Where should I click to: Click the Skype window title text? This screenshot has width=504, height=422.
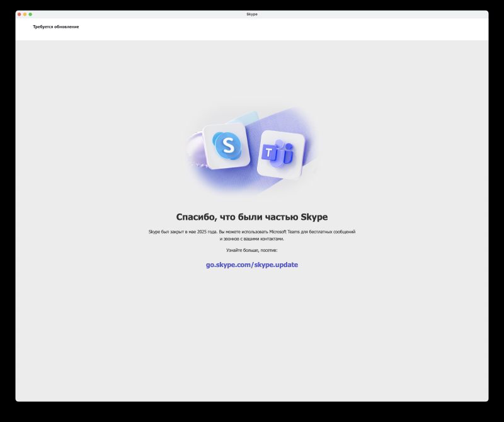click(x=252, y=14)
